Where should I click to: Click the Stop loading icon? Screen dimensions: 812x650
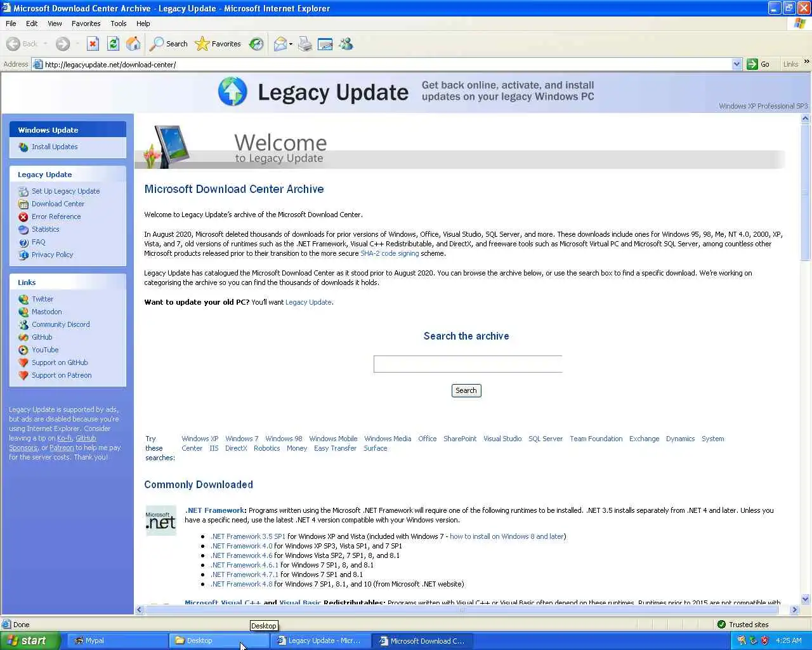93,44
